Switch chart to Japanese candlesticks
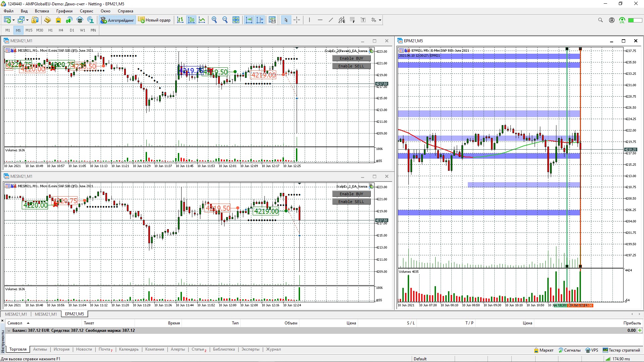 [191, 20]
